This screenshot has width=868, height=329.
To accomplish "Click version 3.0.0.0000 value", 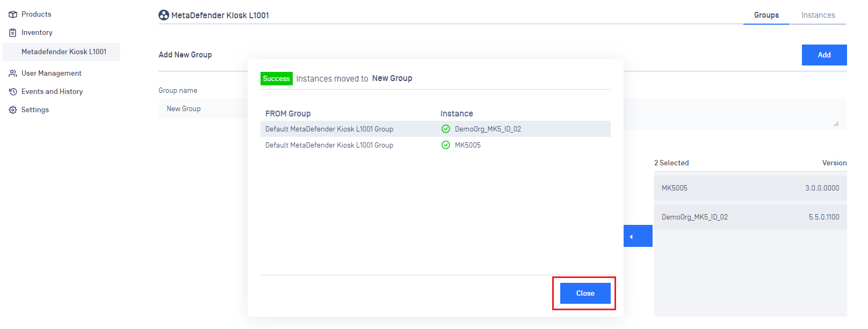I will tap(822, 188).
